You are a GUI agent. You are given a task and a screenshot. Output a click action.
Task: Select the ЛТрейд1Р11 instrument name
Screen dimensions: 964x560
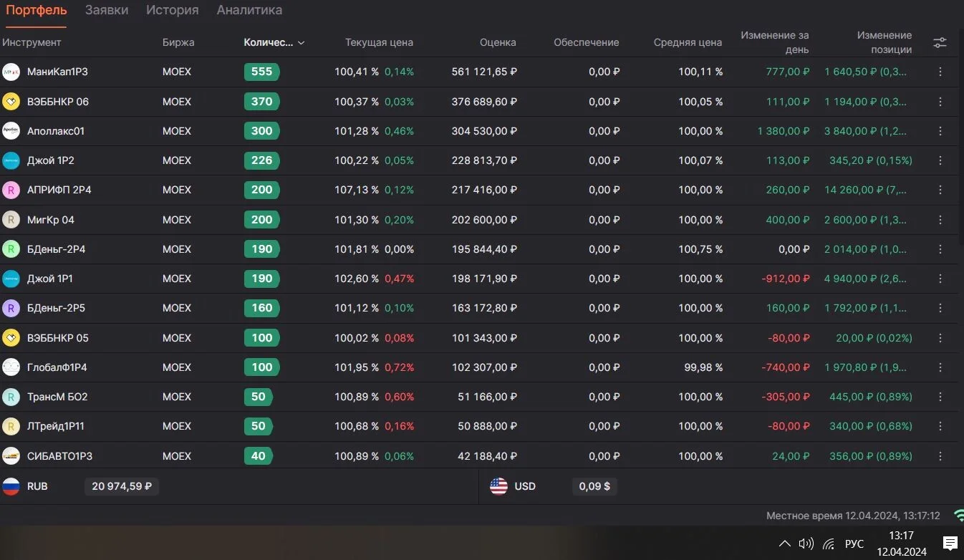coord(56,426)
